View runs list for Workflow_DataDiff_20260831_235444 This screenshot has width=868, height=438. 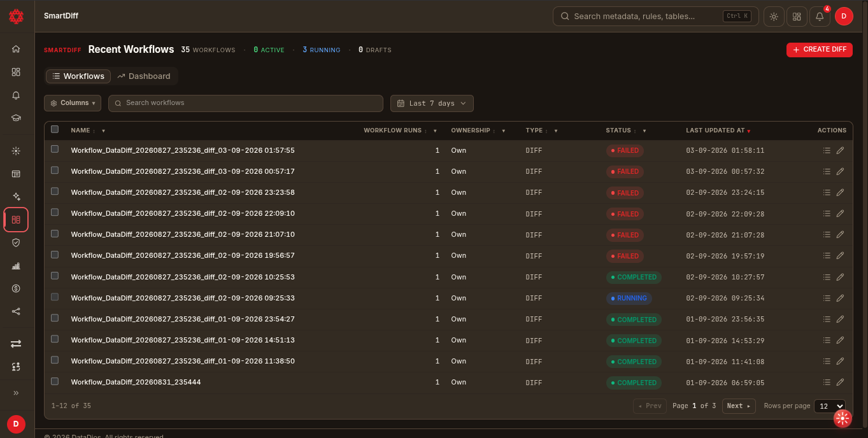tap(827, 382)
